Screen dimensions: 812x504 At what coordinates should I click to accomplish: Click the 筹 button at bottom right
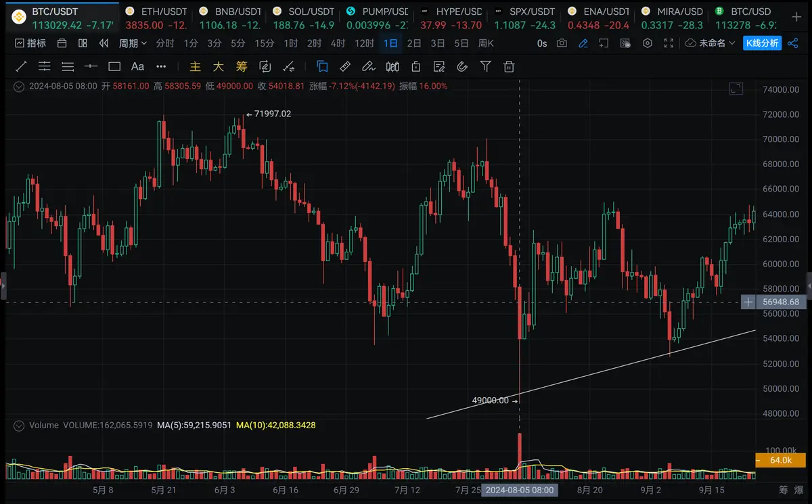783,490
